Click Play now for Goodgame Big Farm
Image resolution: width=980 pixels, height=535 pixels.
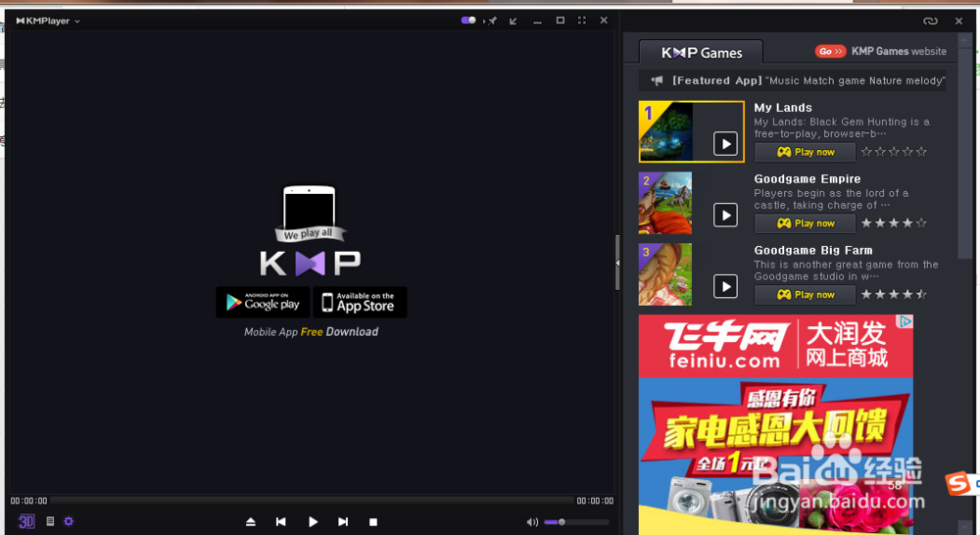coord(805,294)
